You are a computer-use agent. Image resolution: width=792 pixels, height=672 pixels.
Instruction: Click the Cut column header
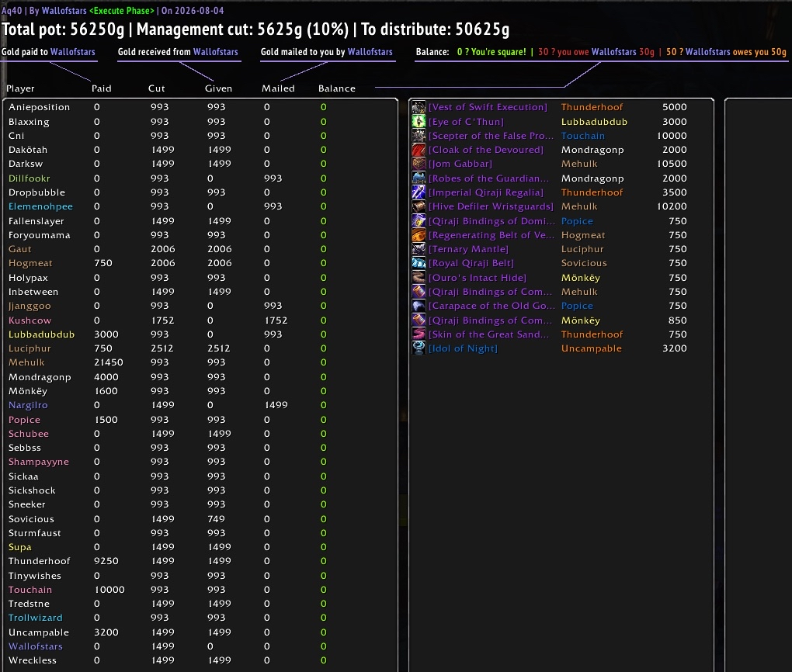point(157,88)
